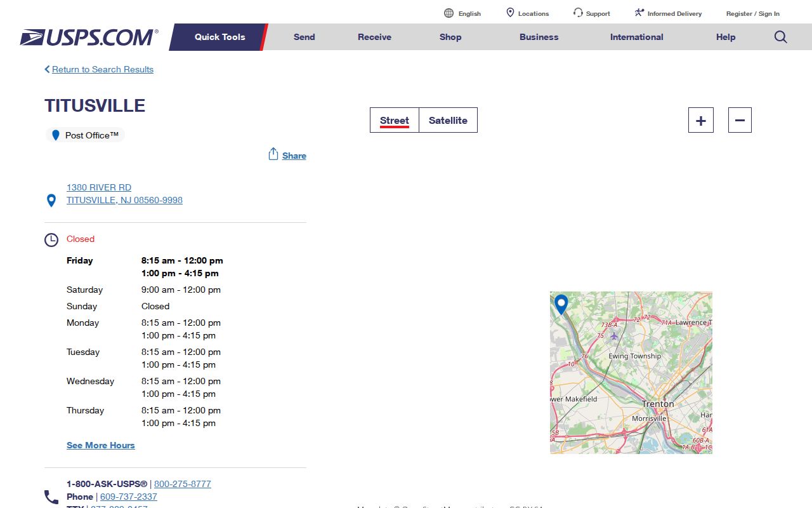Call the 800-275-8777 number link
The width and height of the screenshot is (812, 508).
[183, 484]
